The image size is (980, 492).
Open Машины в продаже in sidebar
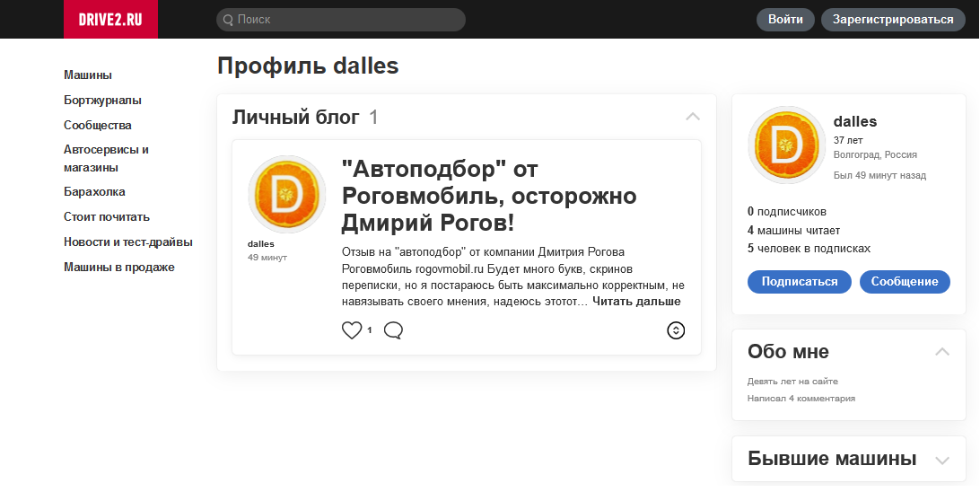coord(119,267)
